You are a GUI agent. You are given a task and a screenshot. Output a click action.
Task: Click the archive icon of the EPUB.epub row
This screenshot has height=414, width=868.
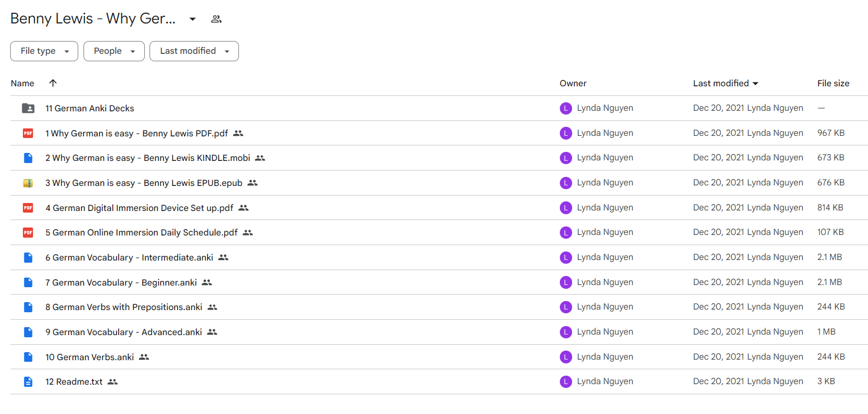pos(28,183)
